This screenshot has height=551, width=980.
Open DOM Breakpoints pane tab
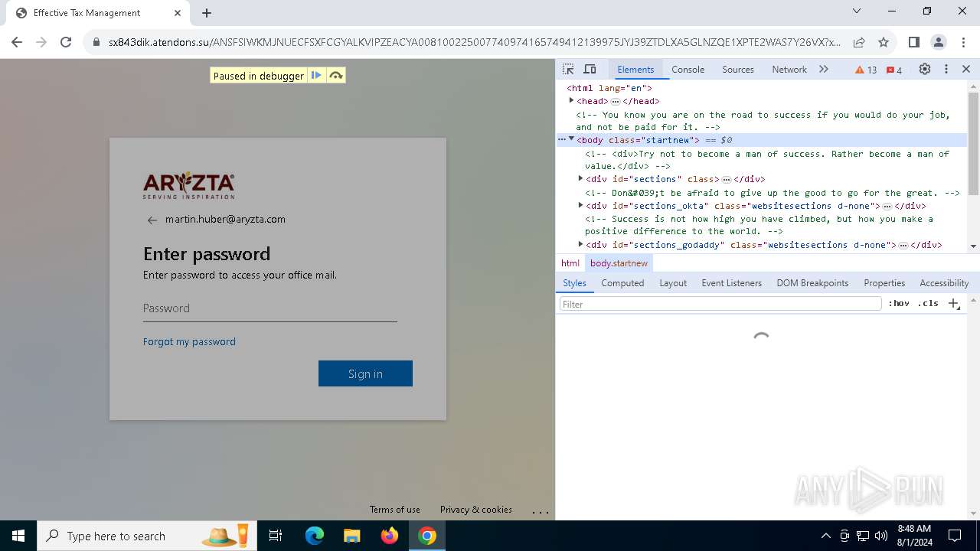812,282
